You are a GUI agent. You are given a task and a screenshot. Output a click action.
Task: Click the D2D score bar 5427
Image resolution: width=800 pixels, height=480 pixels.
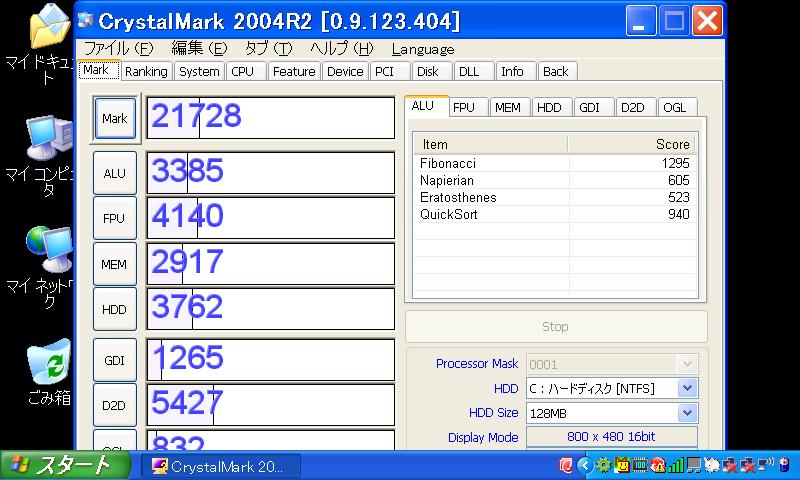pos(271,405)
